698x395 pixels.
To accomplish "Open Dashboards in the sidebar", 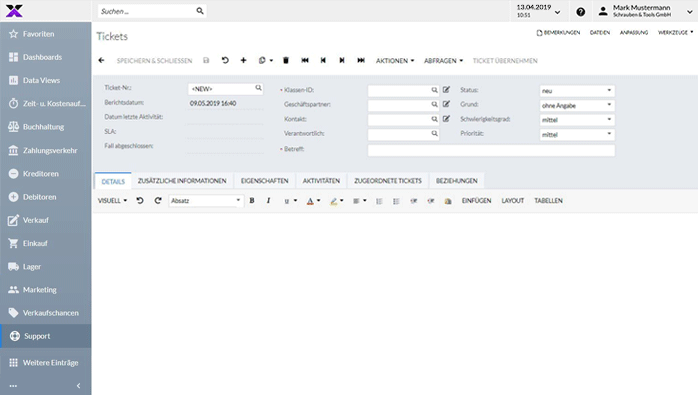I will pyautogui.click(x=45, y=57).
